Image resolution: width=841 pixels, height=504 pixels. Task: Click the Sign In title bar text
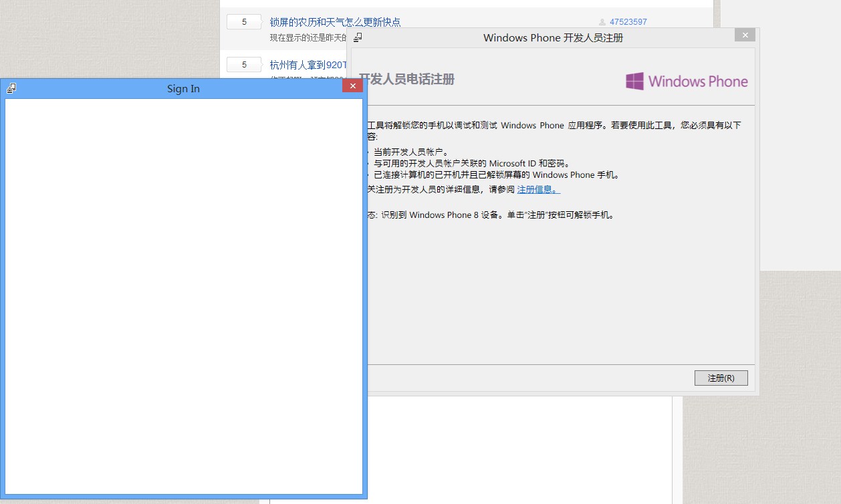point(183,89)
